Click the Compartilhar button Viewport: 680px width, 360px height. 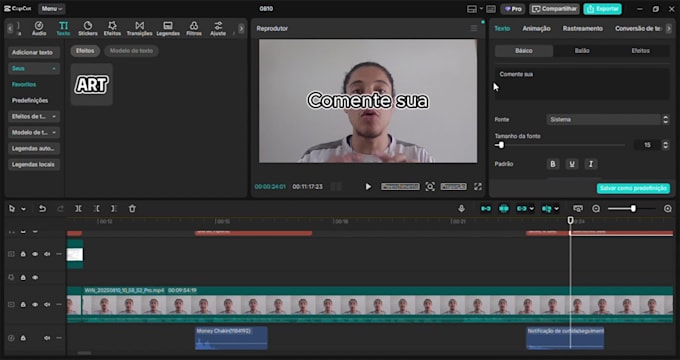point(554,9)
